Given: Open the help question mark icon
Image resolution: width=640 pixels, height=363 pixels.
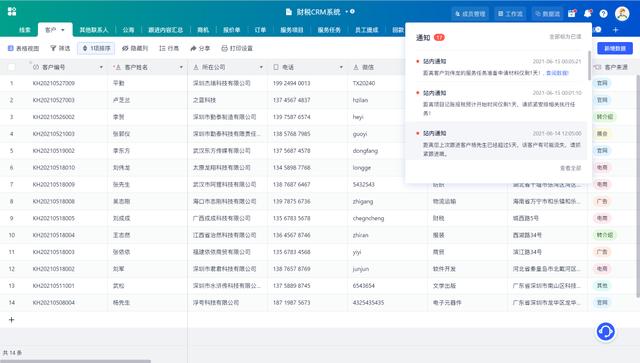Looking at the screenshot, I should pyautogui.click(x=603, y=14).
